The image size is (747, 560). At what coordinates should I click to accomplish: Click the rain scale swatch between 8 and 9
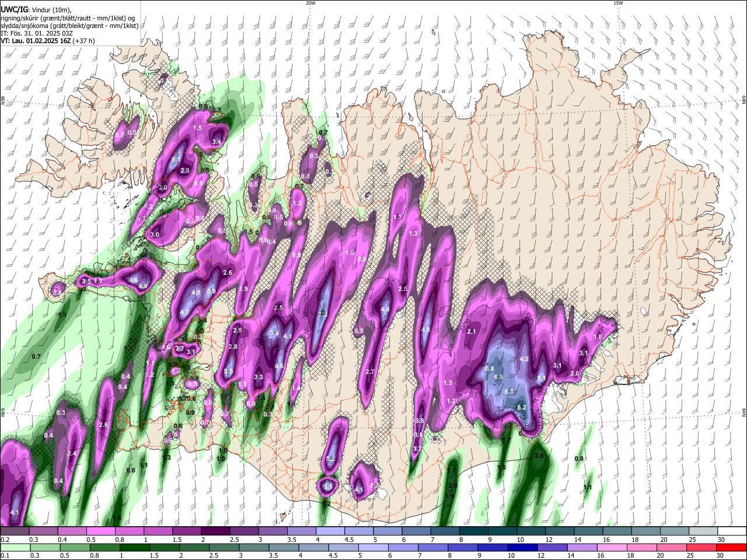[x=462, y=548]
